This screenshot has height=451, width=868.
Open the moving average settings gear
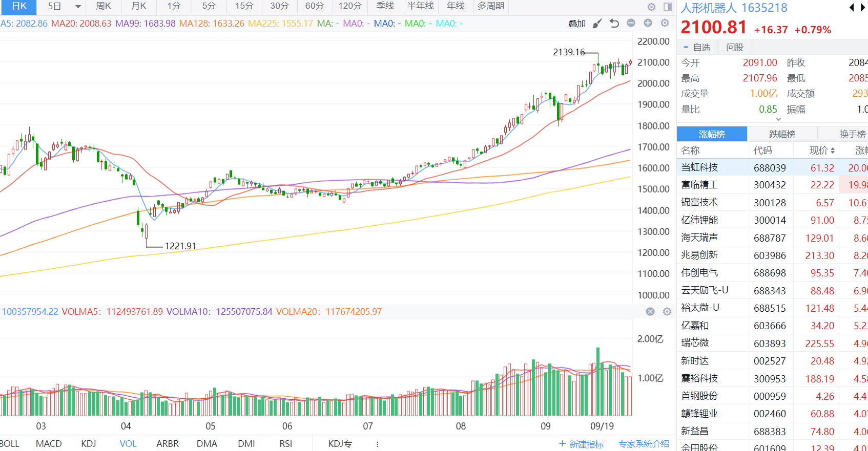665,23
